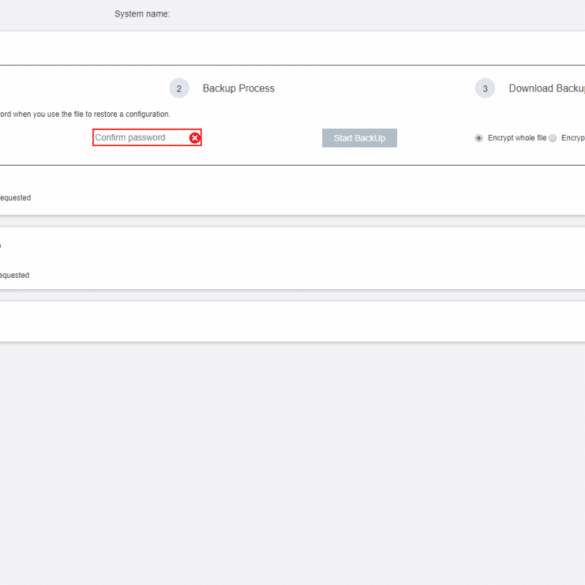Click the System name label
Viewport: 585px width, 585px height.
pyautogui.click(x=142, y=14)
